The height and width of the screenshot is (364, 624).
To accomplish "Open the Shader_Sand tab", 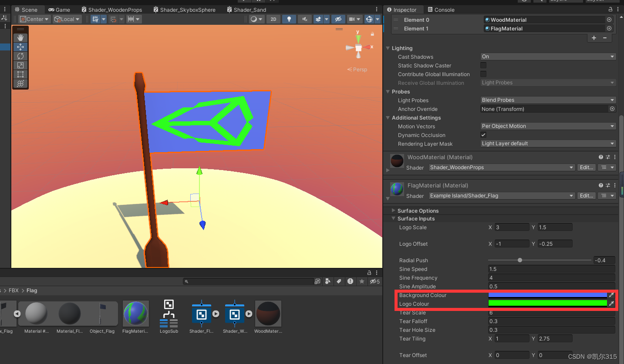I will [x=246, y=10].
